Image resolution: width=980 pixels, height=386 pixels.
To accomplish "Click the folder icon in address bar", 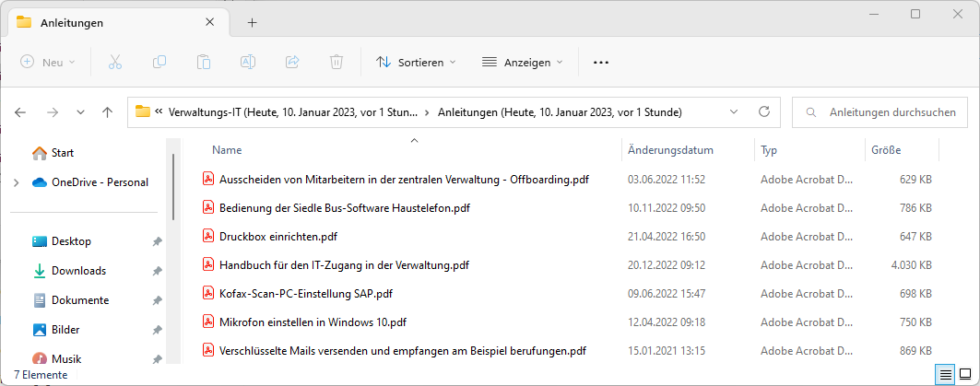I will (x=143, y=111).
